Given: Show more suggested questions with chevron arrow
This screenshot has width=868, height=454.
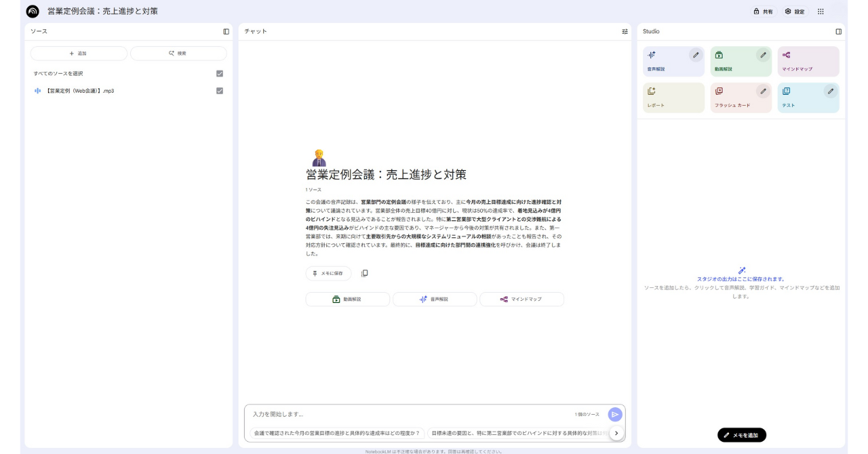Looking at the screenshot, I should tap(616, 432).
